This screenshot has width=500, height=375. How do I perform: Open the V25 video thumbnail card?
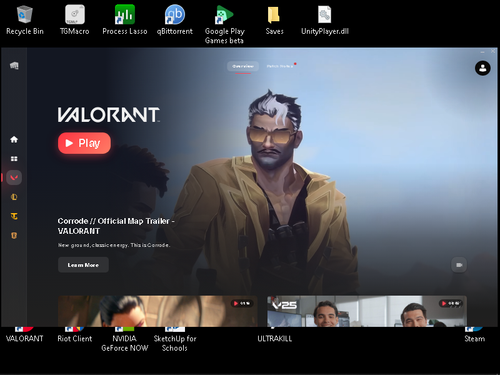(x=367, y=311)
